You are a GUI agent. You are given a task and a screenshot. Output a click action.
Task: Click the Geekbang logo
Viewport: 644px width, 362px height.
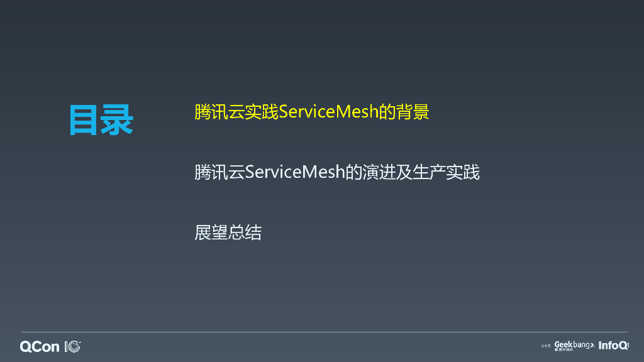pos(574,346)
